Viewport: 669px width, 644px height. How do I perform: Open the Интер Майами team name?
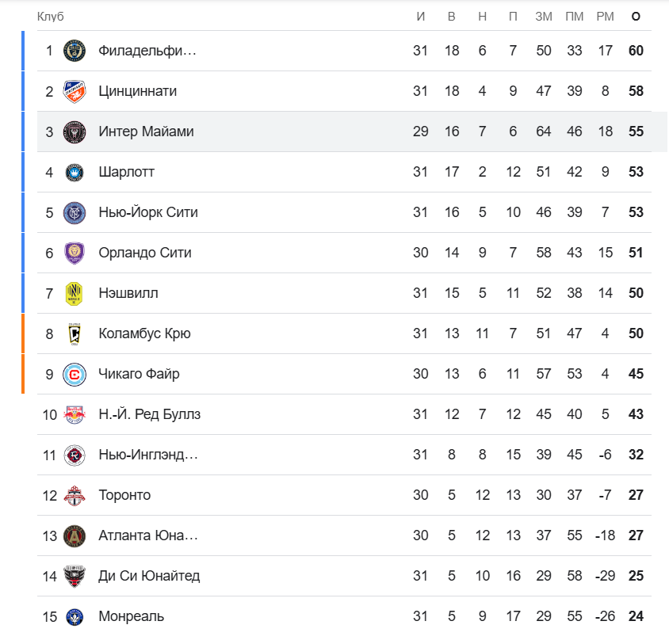146,131
